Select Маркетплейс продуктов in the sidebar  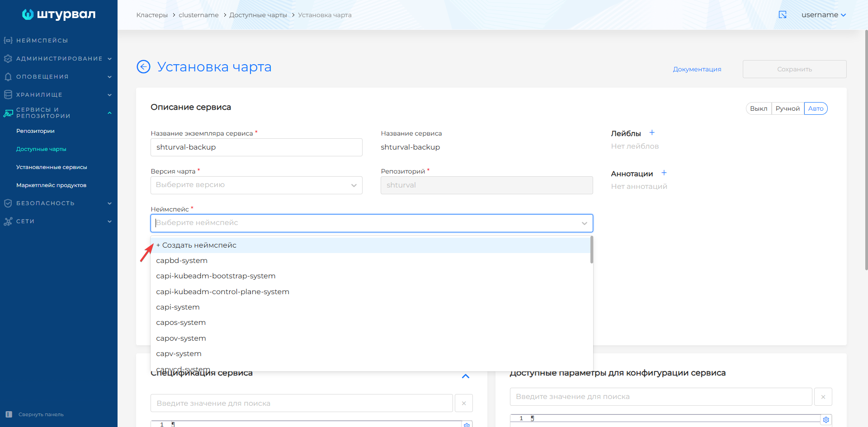pyautogui.click(x=52, y=185)
